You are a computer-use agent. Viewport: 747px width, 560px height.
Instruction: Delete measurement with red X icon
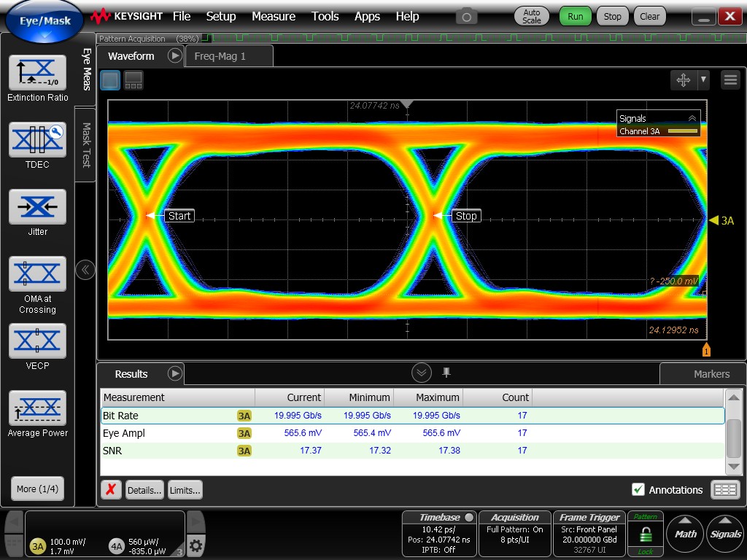point(110,490)
